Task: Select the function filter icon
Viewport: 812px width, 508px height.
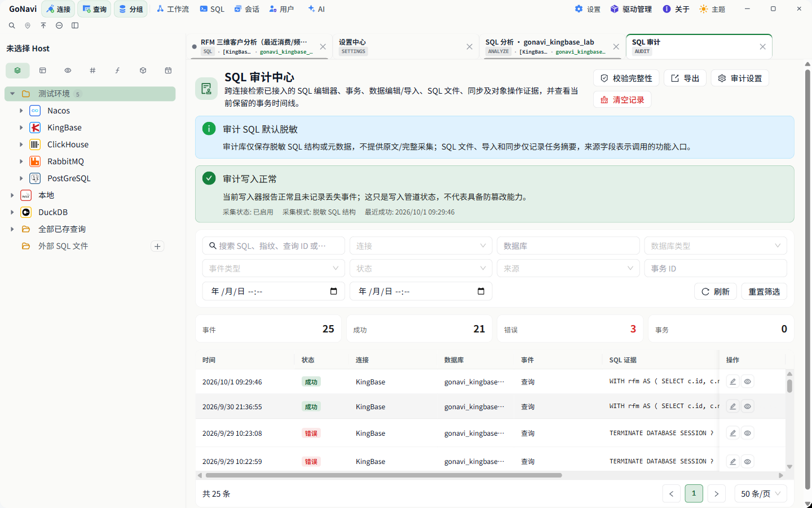Action: point(117,71)
